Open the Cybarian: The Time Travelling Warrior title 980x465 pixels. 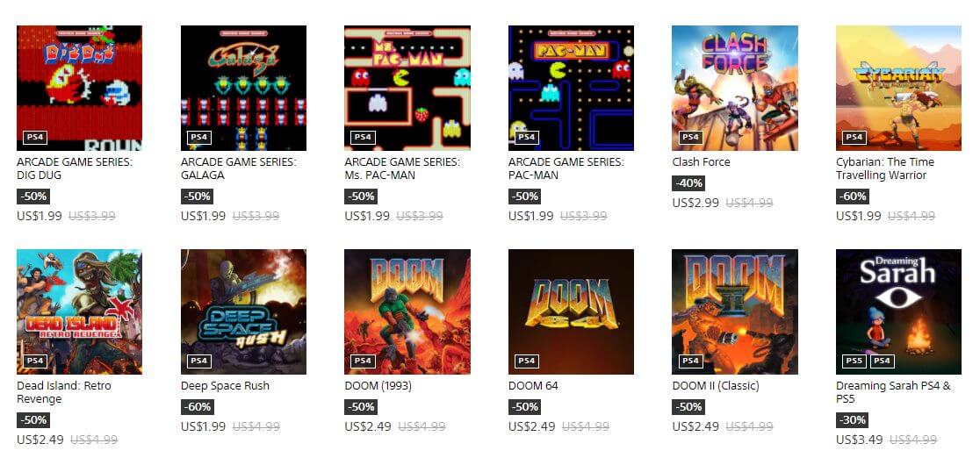[885, 168]
